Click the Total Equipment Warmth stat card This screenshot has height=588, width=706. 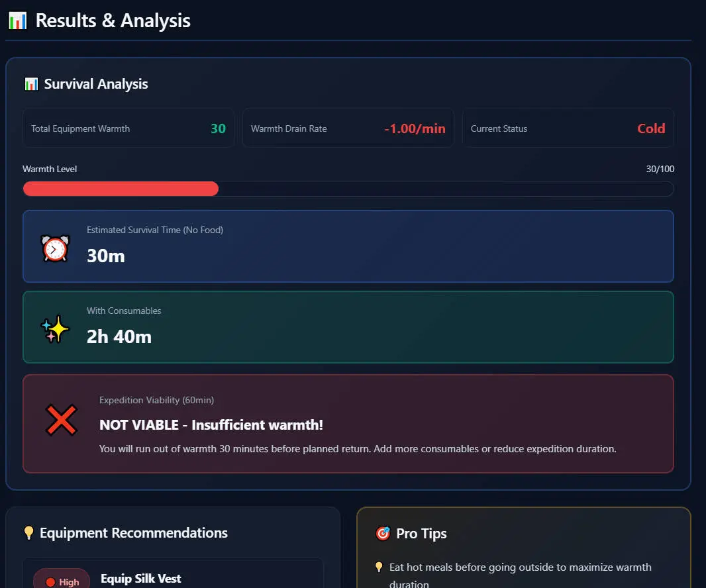(x=128, y=128)
